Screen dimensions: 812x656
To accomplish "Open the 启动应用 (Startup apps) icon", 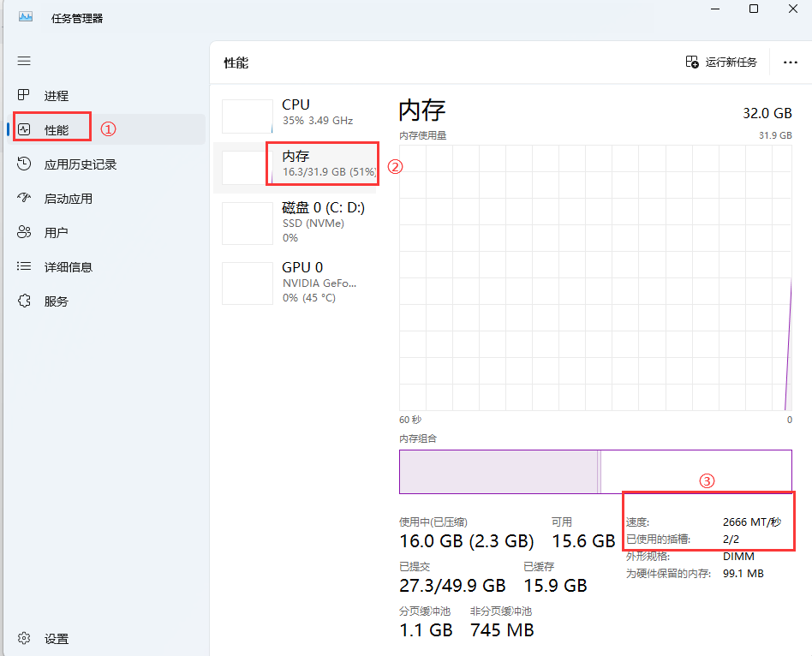I will (24, 199).
